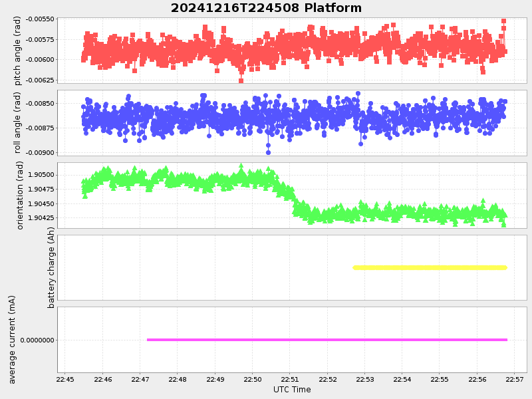Click the 22:49 time tick label
The width and height of the screenshot is (532, 399).
pos(215,379)
